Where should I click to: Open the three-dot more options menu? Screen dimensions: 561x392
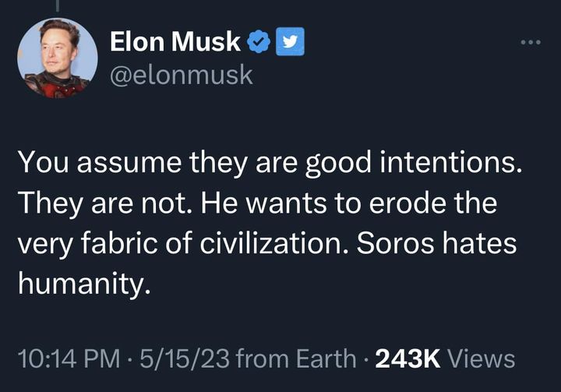click(531, 42)
